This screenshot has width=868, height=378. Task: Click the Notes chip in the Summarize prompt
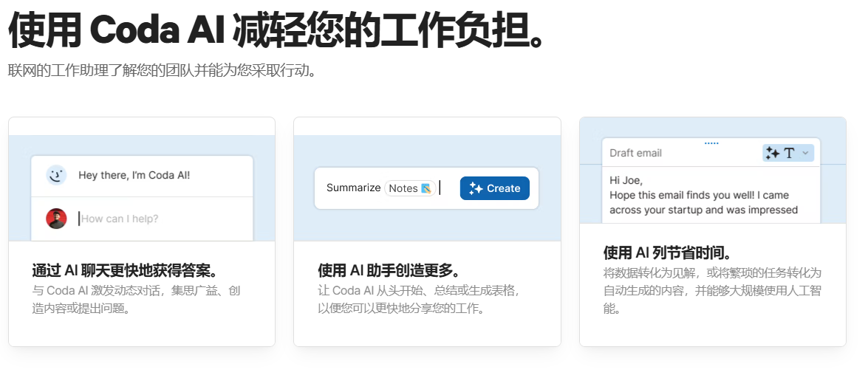click(410, 188)
